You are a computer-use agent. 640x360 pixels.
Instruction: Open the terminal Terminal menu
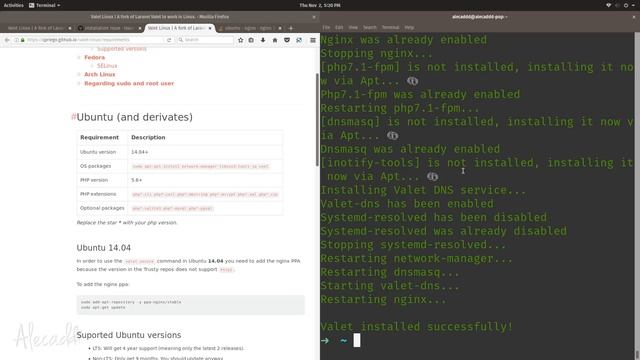(x=390, y=27)
